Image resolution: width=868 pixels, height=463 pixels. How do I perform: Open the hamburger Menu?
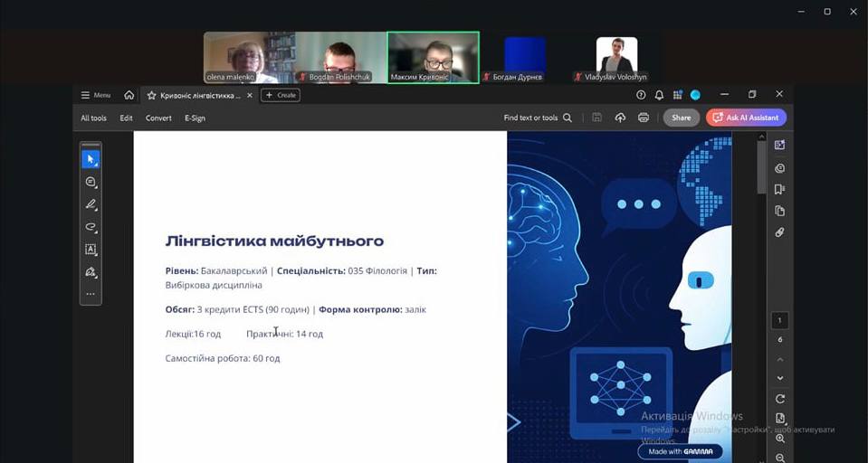pos(95,95)
